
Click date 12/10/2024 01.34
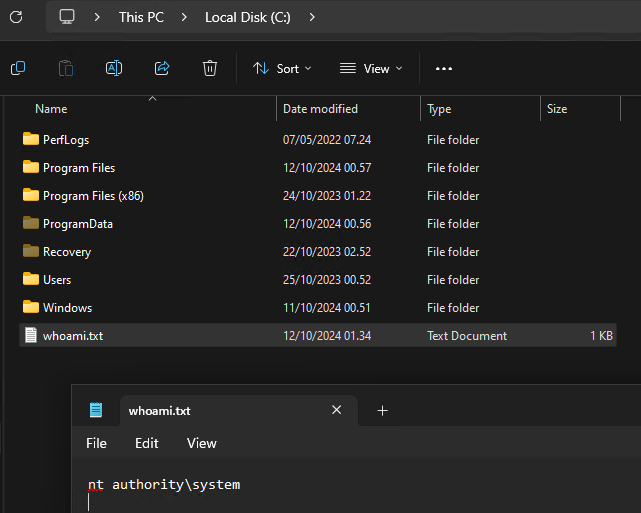point(327,336)
